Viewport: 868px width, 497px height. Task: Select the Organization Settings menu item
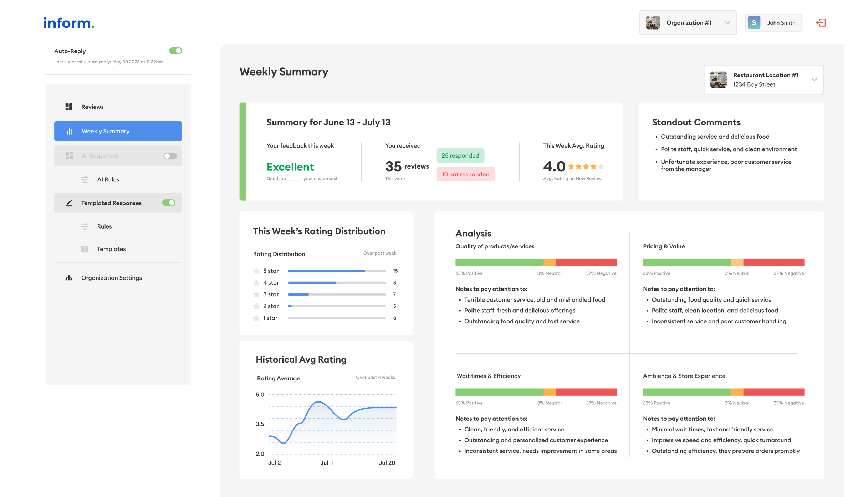pos(112,278)
